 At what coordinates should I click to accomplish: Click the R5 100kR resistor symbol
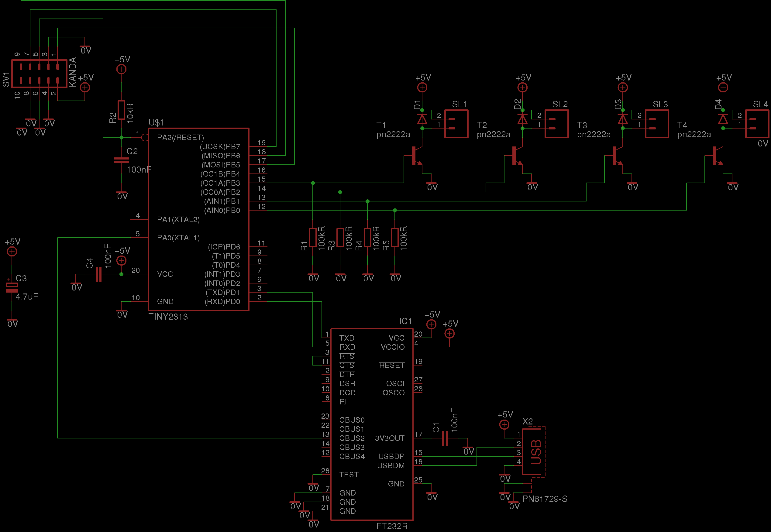[395, 237]
